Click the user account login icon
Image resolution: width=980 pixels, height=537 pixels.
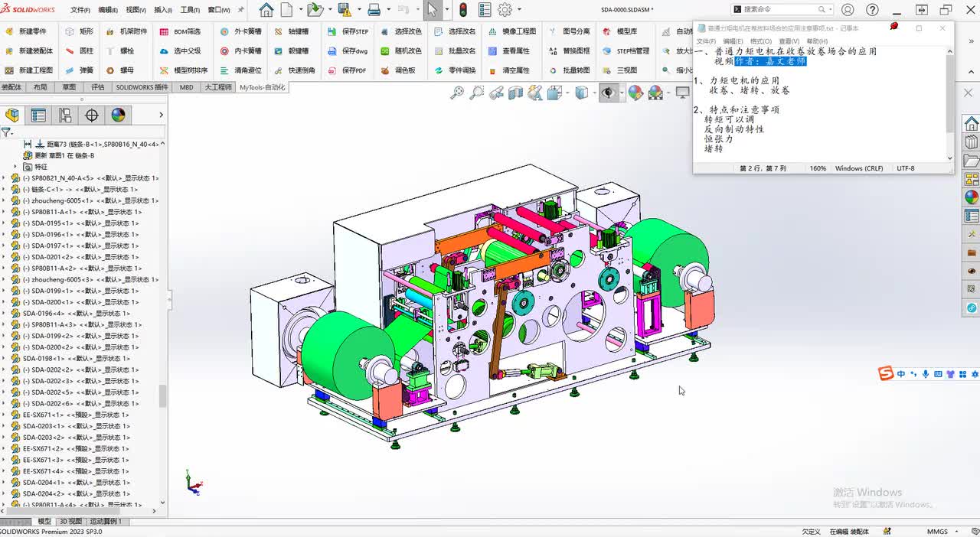(848, 10)
